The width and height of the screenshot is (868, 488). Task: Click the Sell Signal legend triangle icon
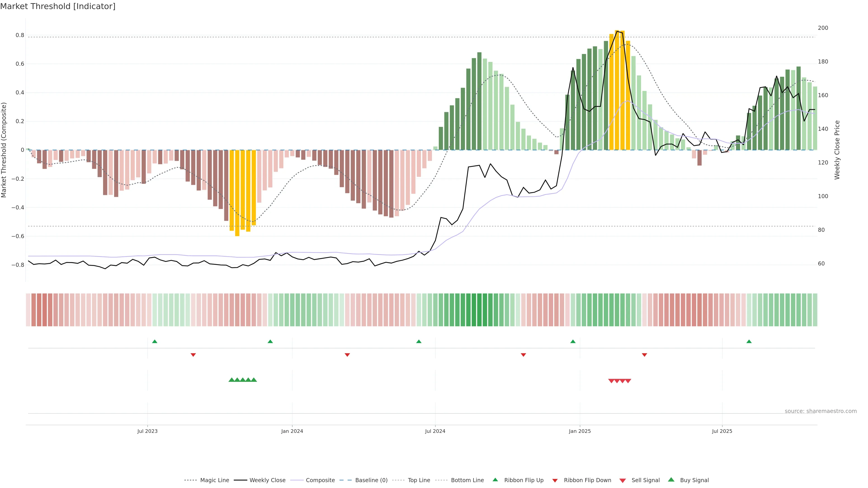[x=623, y=481]
